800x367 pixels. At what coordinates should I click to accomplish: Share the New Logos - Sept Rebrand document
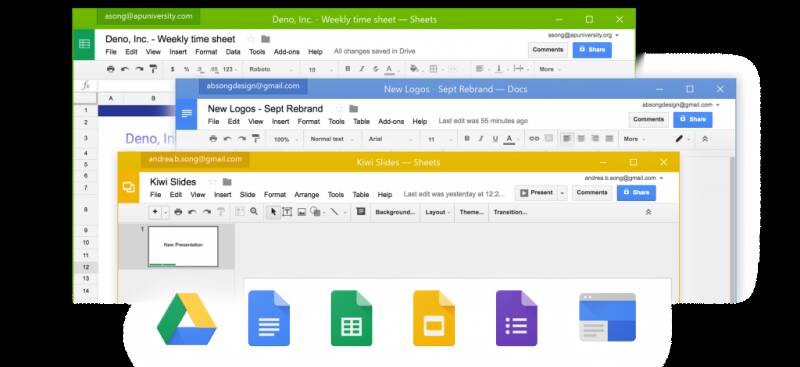[693, 119]
